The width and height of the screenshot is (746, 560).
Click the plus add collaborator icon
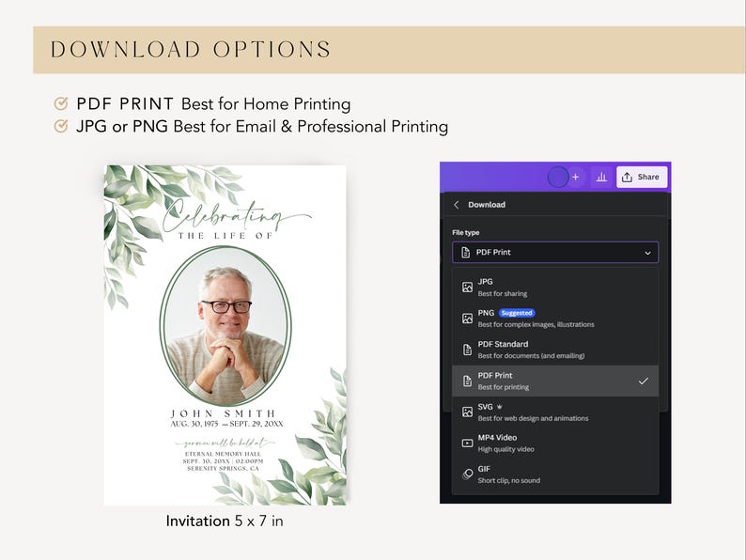(x=575, y=177)
